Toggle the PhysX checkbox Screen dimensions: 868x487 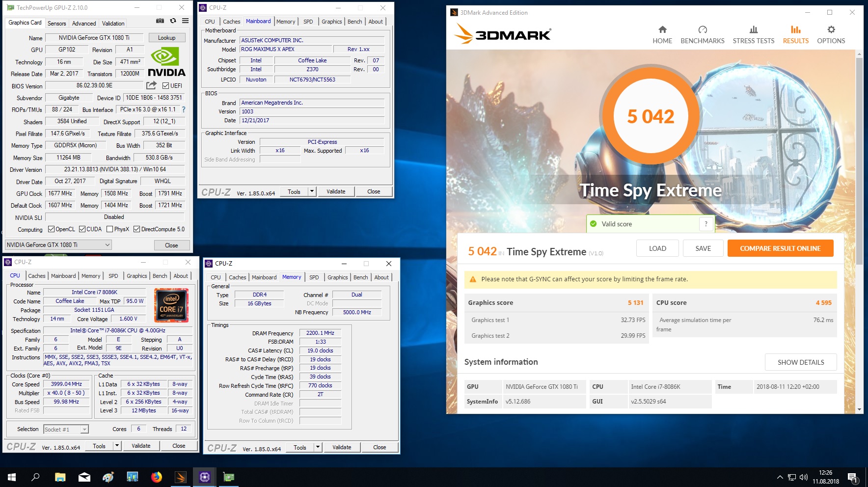110,229
